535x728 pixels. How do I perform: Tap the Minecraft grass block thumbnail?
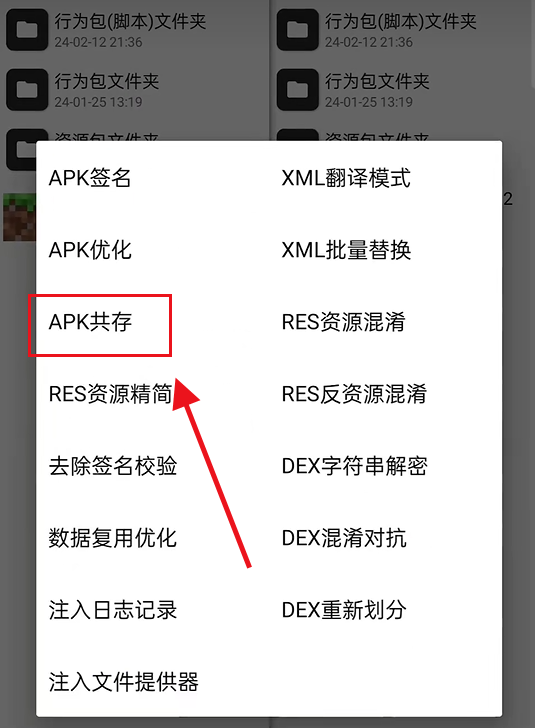tap(19, 217)
